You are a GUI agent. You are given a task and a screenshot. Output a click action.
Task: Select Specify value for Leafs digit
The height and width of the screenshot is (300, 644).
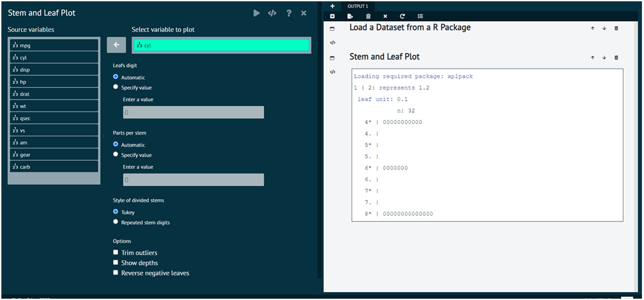[116, 87]
